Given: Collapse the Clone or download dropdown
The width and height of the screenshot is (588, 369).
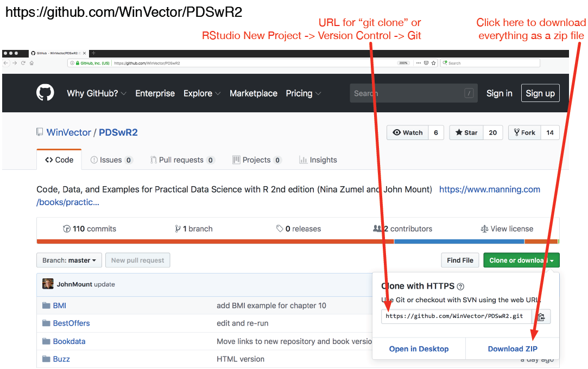Looking at the screenshot, I should [x=521, y=260].
